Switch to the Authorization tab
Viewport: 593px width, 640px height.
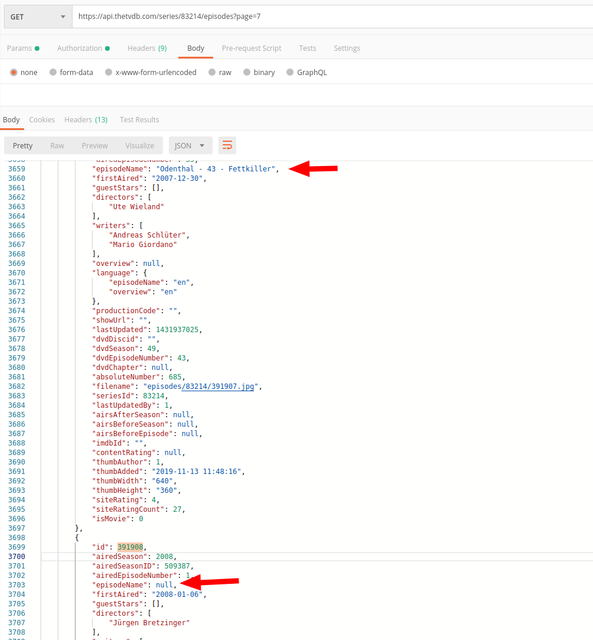click(83, 48)
